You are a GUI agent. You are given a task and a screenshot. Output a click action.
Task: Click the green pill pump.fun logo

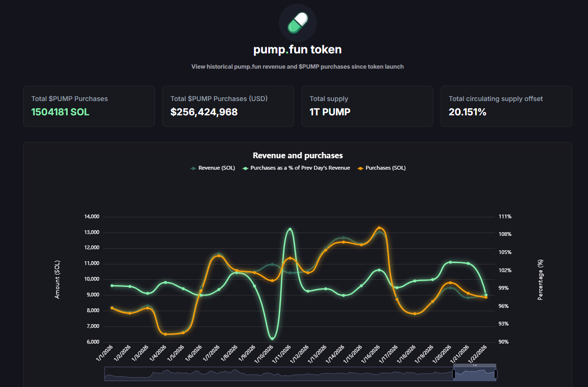[x=298, y=23]
